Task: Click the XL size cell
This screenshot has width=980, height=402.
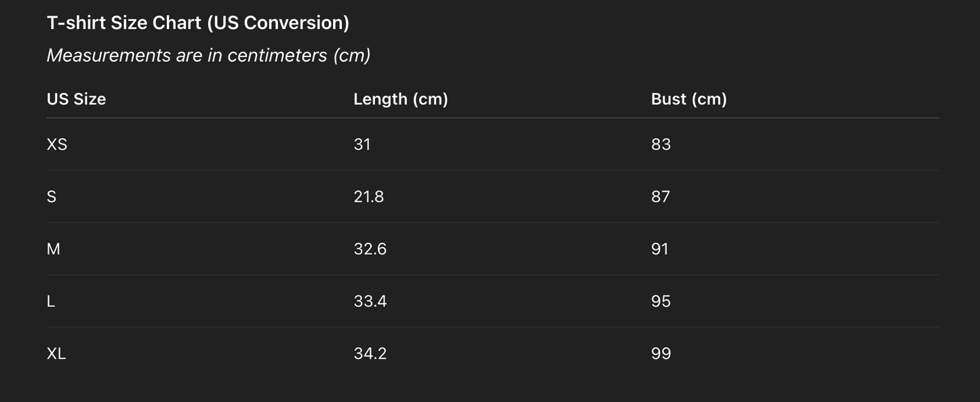Action: (x=56, y=353)
